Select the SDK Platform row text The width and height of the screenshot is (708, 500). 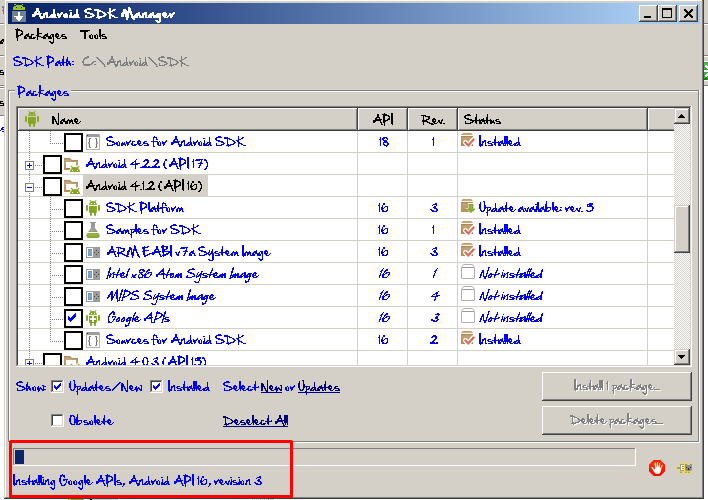144,208
